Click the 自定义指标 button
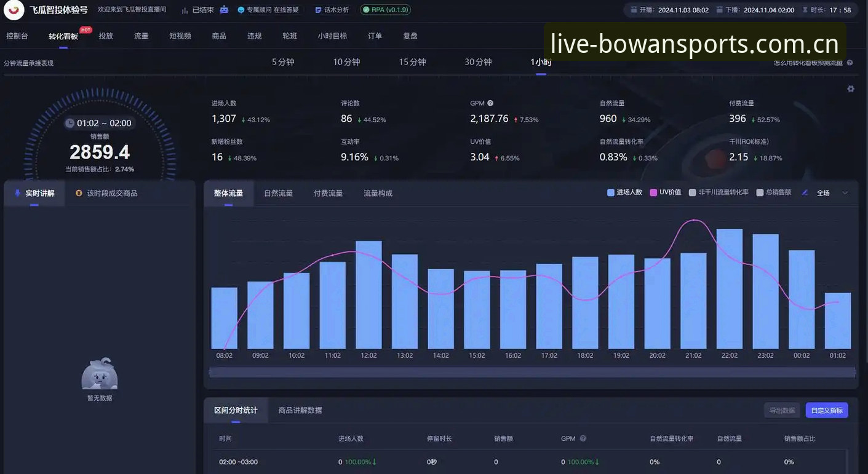The image size is (868, 474). click(827, 410)
